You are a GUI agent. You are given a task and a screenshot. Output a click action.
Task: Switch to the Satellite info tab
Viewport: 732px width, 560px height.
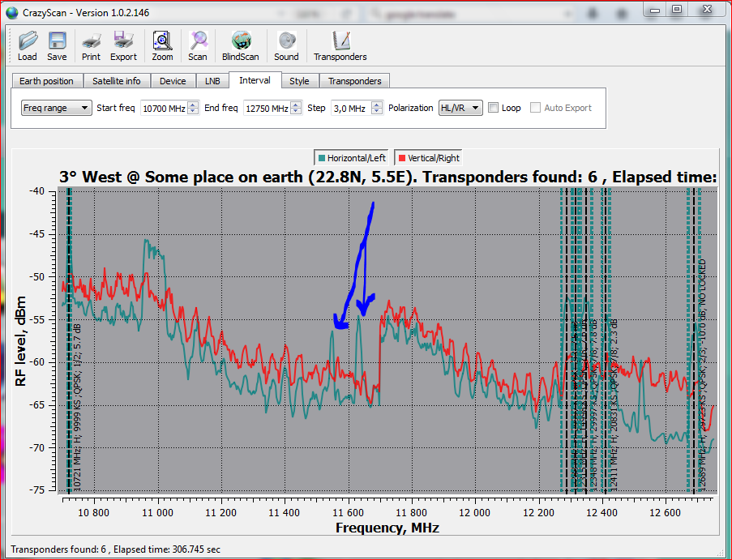pyautogui.click(x=116, y=81)
